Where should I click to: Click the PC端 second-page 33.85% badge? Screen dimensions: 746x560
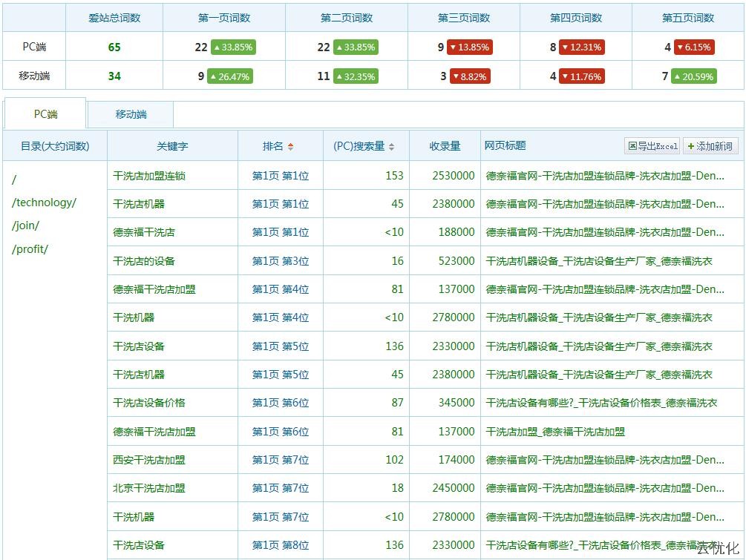[356, 47]
